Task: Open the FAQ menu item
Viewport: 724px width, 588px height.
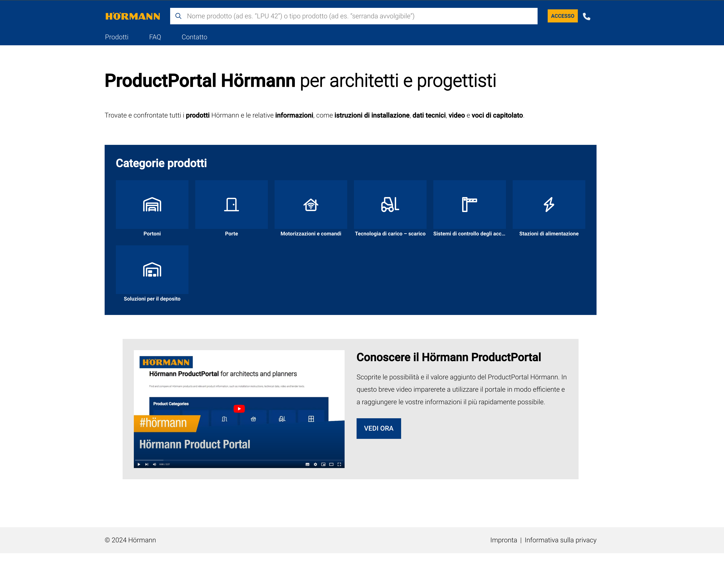Action: tap(155, 37)
